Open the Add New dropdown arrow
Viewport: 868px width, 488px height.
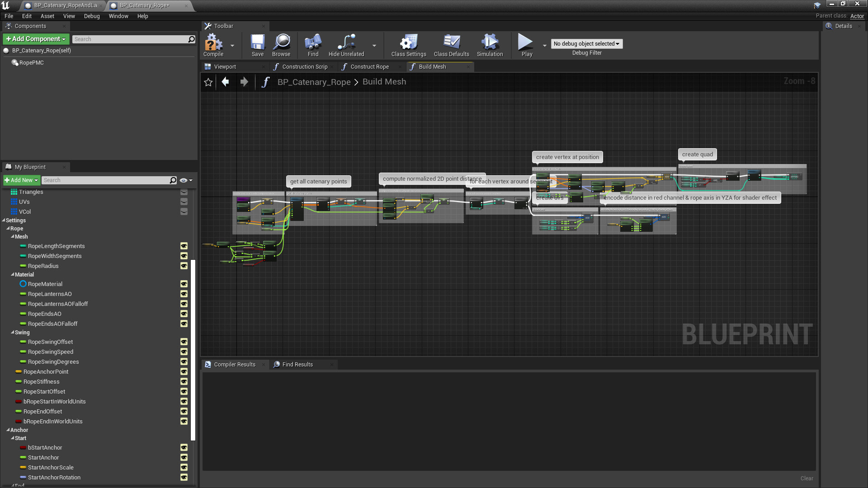(x=36, y=180)
